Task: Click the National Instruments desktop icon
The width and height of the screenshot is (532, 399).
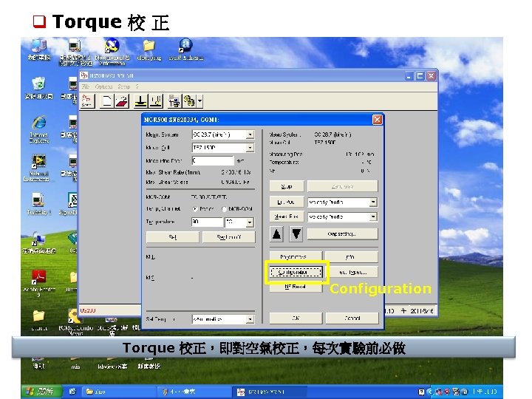Action: tap(37, 168)
